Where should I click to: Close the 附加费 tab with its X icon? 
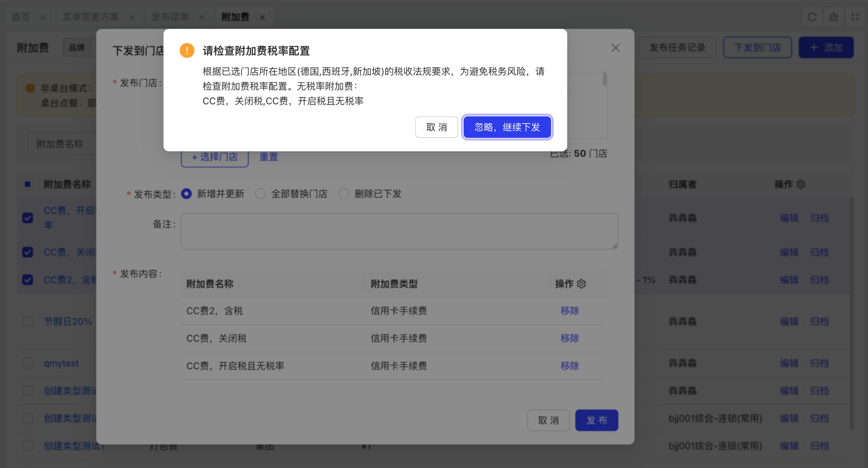click(x=262, y=17)
